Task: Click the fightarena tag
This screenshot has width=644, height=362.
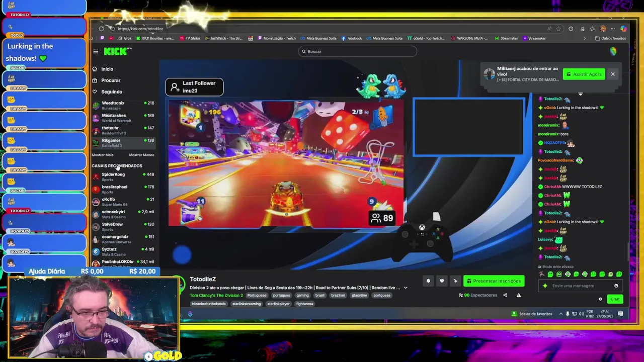Action: [304, 304]
